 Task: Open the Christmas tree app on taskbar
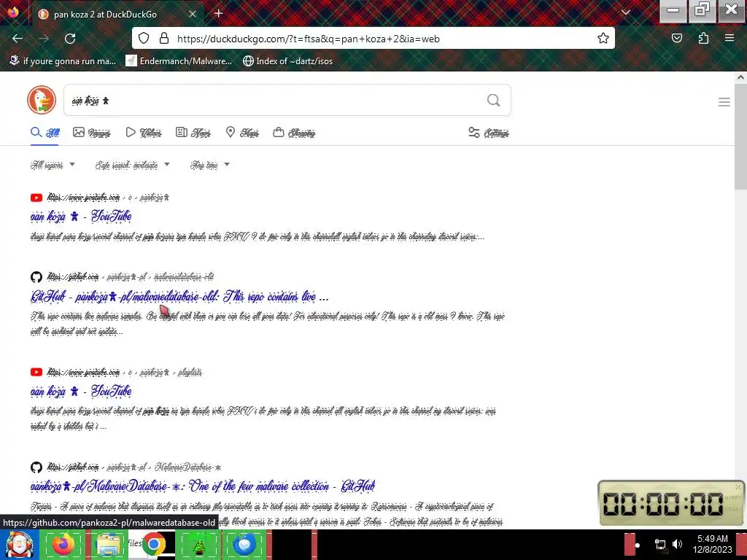click(198, 545)
